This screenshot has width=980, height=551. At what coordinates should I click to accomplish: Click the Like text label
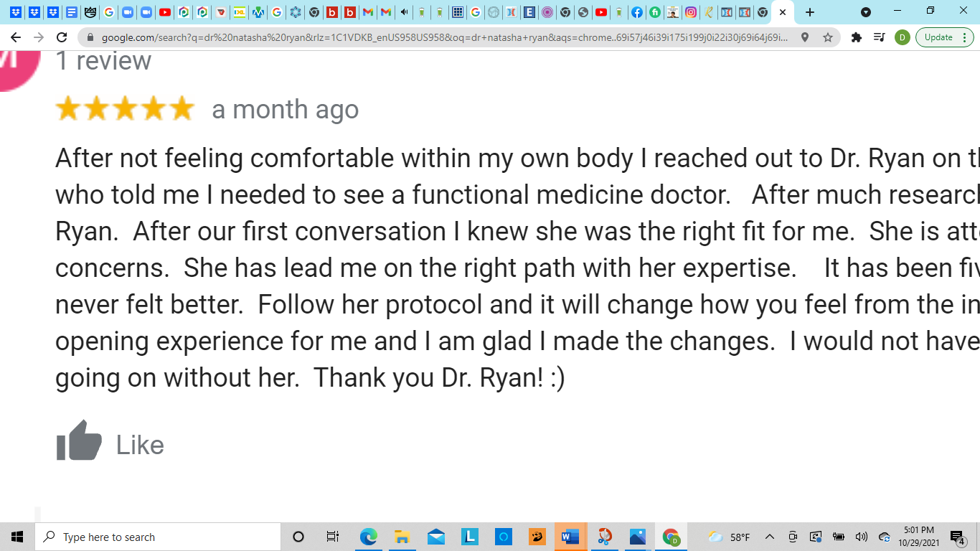point(140,445)
